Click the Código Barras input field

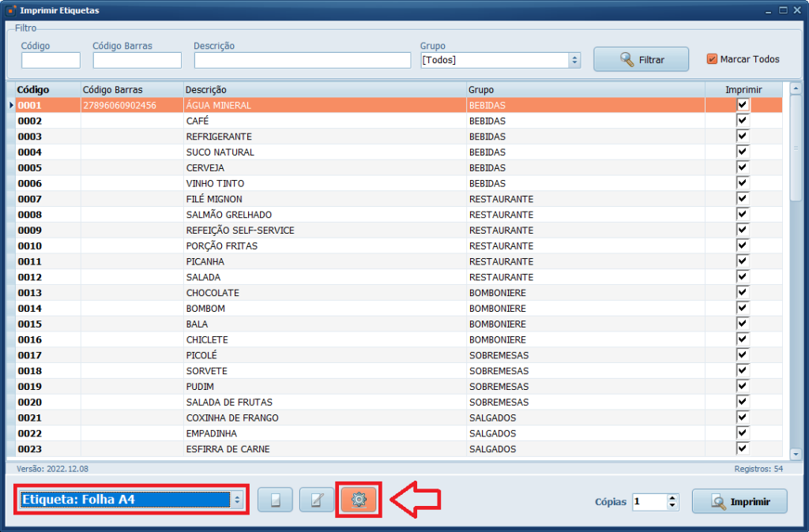[x=136, y=59]
